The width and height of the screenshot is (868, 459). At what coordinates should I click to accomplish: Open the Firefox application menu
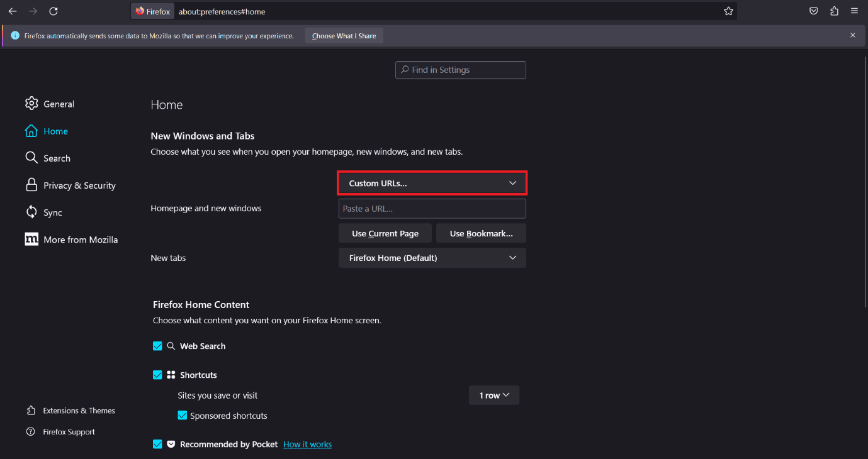tap(854, 11)
